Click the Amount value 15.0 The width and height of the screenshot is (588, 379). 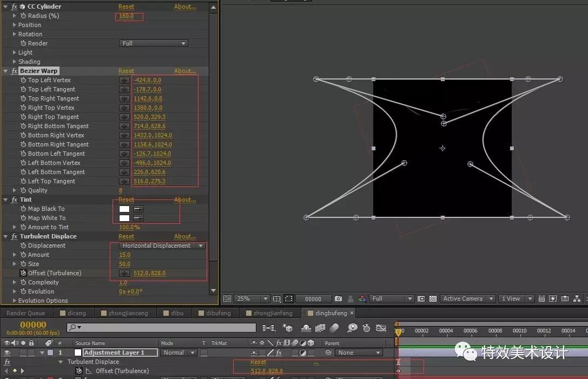tap(124, 255)
